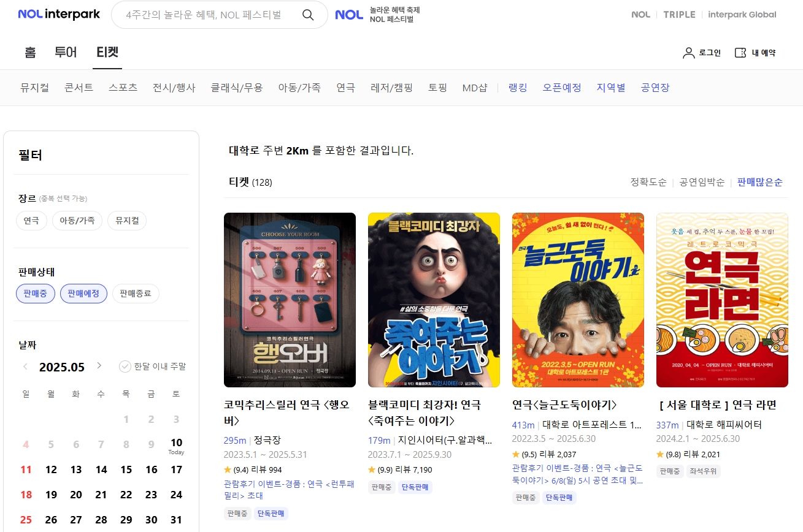
Task: Open the 아동/가족 category in top nav
Action: [299, 88]
